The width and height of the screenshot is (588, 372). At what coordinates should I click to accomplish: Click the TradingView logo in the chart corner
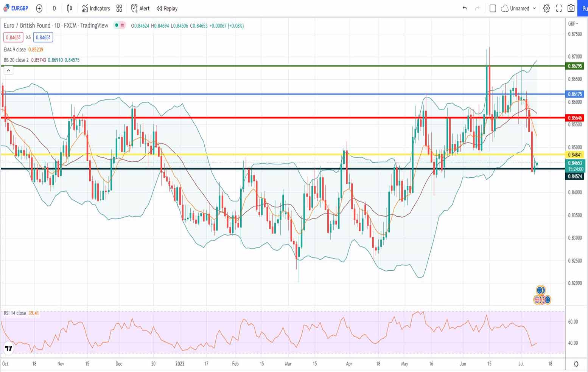pyautogui.click(x=8, y=348)
